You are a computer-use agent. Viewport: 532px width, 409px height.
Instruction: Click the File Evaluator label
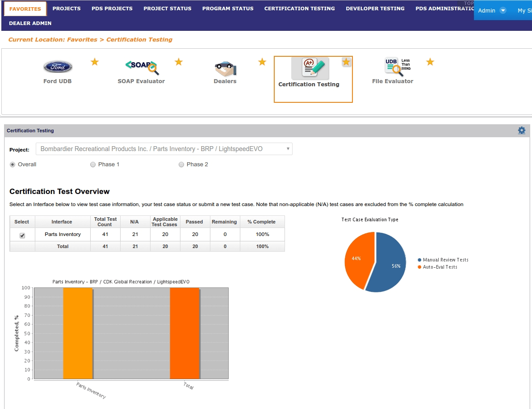[393, 81]
